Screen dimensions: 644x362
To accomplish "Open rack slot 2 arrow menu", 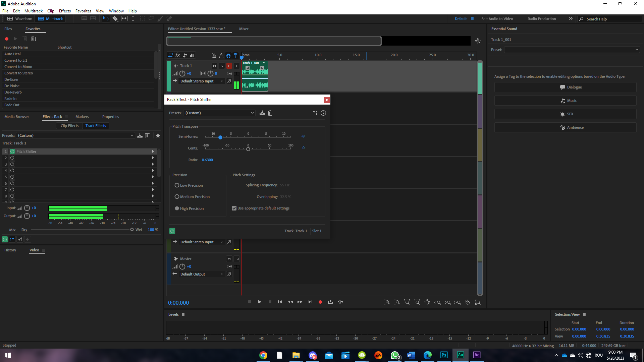I will pyautogui.click(x=153, y=158).
